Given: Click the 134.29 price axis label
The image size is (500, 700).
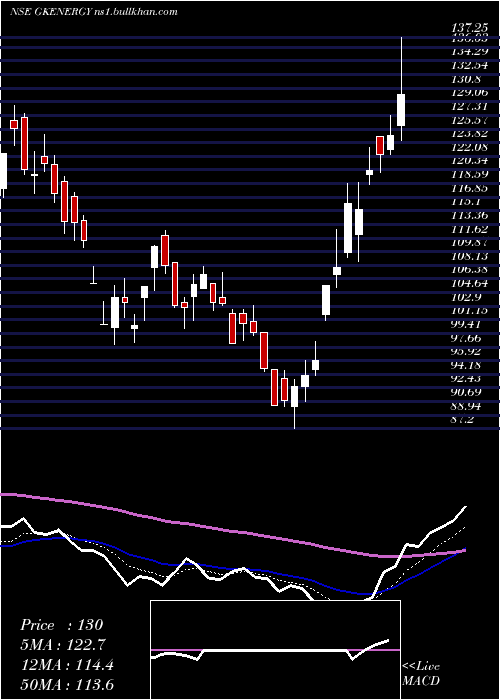Looking at the screenshot, I should pos(470,52).
